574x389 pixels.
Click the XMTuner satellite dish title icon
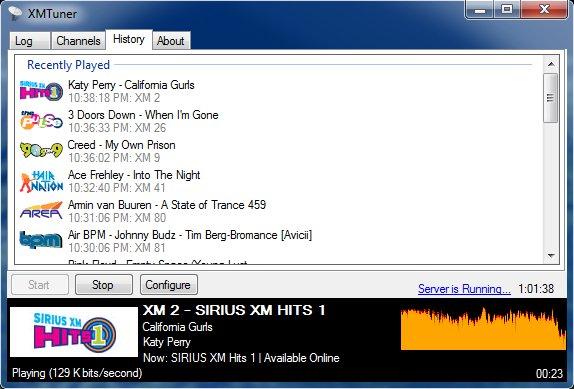(15, 13)
